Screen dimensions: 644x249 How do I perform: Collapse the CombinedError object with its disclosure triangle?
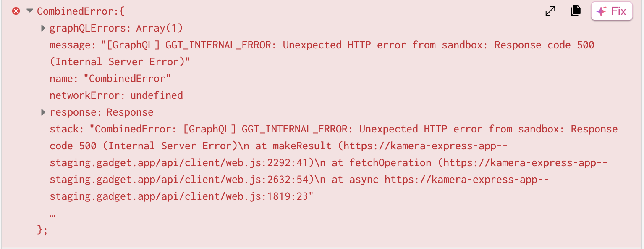coord(29,11)
